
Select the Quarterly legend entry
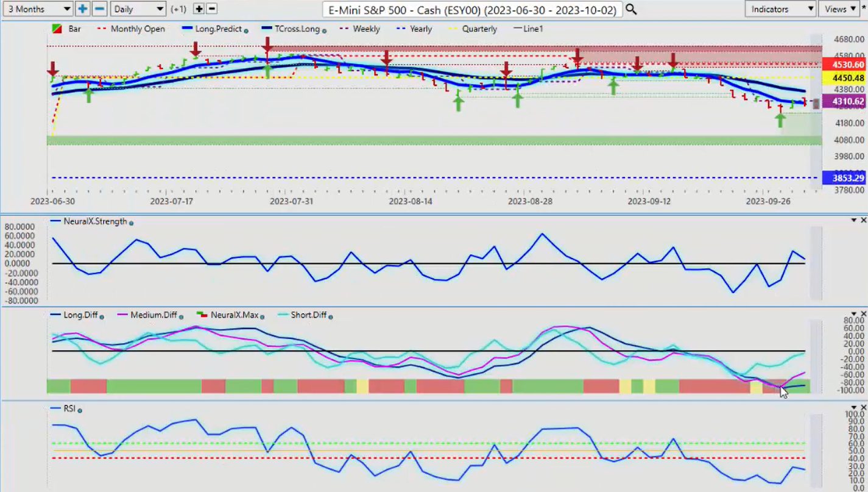pyautogui.click(x=479, y=29)
